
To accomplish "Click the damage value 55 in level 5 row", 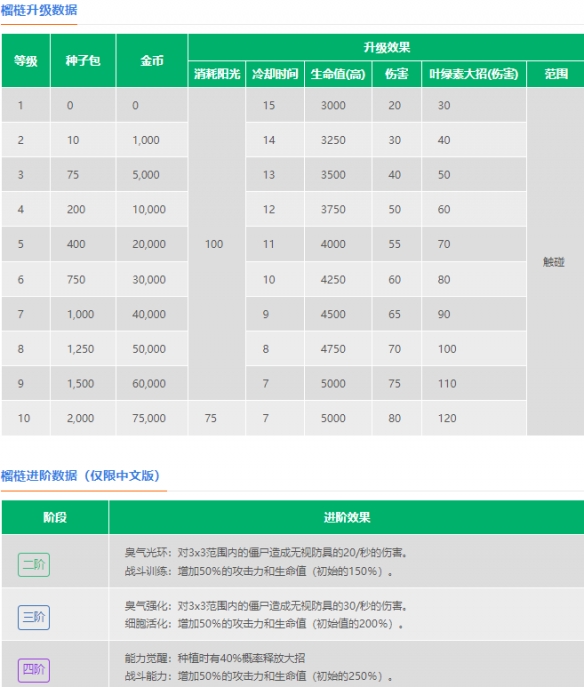I will [396, 244].
